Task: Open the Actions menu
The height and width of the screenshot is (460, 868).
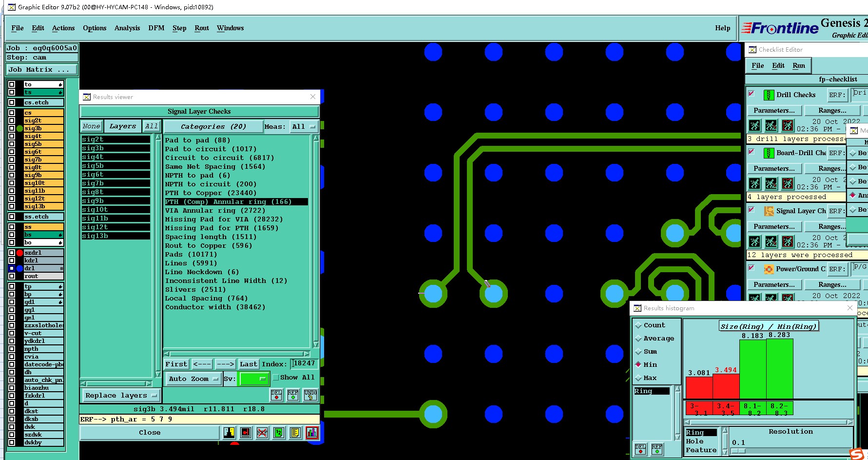Action: click(x=63, y=28)
